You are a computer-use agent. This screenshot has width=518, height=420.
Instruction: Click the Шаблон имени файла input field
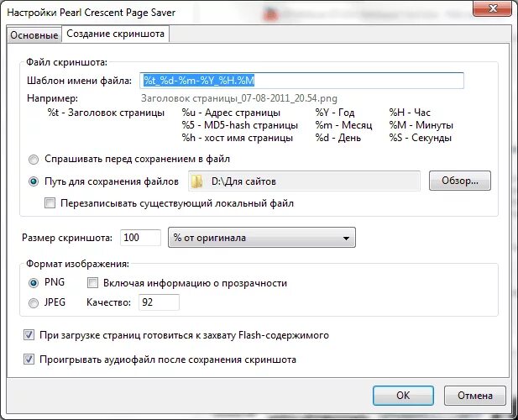[301, 81]
